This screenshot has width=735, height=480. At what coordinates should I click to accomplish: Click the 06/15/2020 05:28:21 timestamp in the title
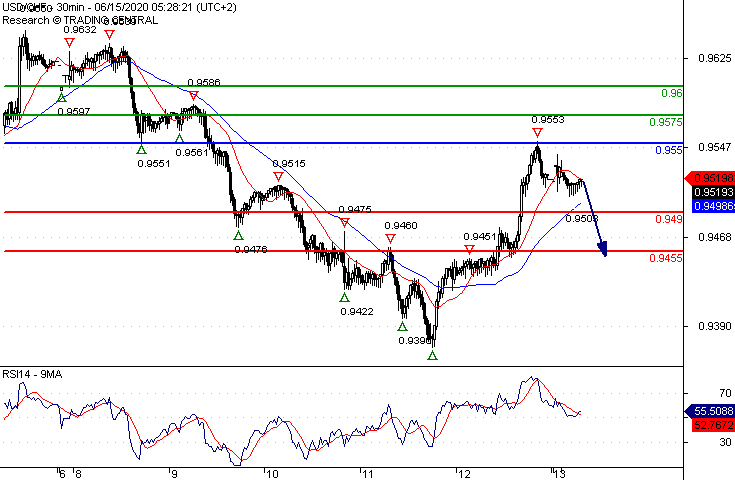144,7
